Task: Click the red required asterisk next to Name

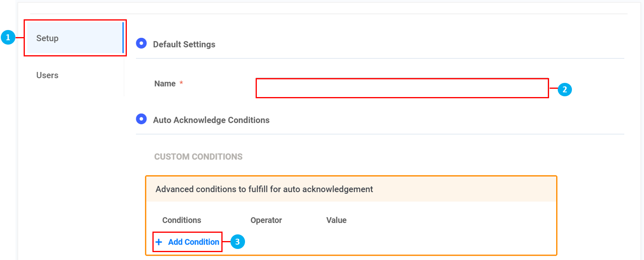Action: click(x=181, y=83)
